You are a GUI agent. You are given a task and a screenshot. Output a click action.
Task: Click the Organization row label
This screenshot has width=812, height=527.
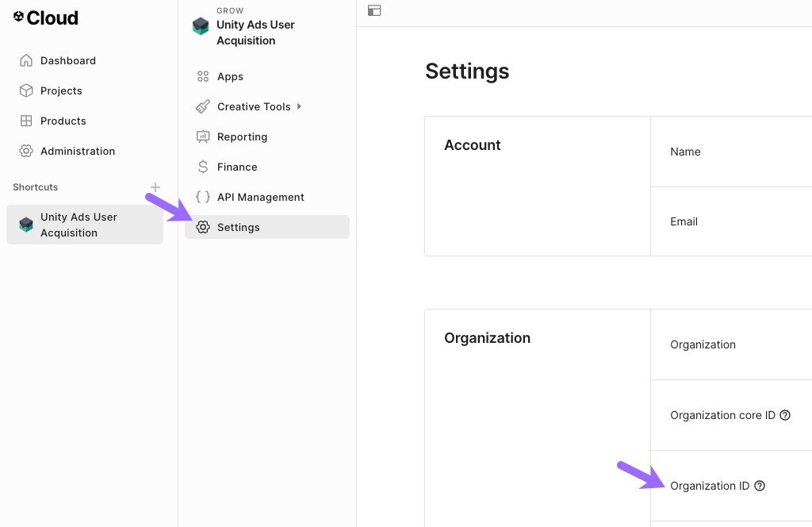(703, 344)
